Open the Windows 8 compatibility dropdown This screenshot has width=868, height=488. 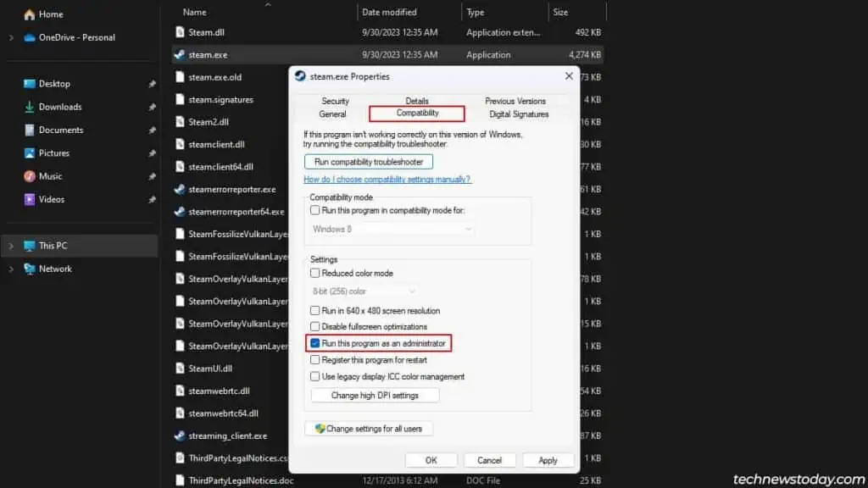tap(391, 229)
